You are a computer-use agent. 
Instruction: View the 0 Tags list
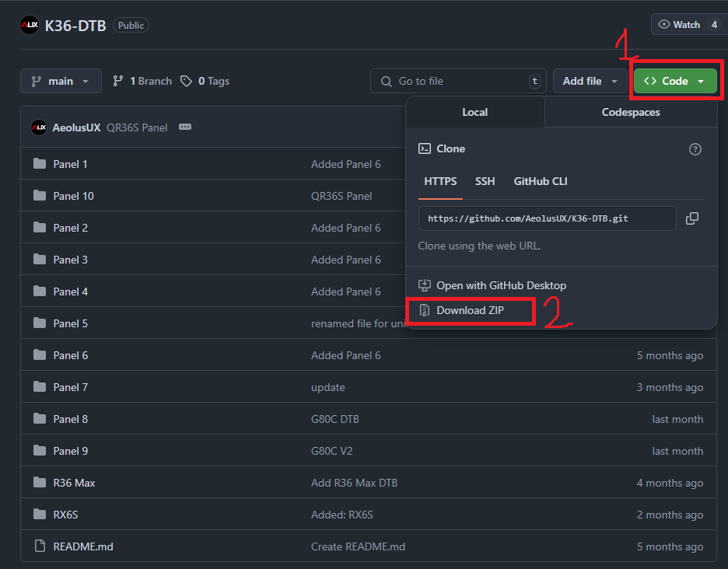pyautogui.click(x=205, y=81)
